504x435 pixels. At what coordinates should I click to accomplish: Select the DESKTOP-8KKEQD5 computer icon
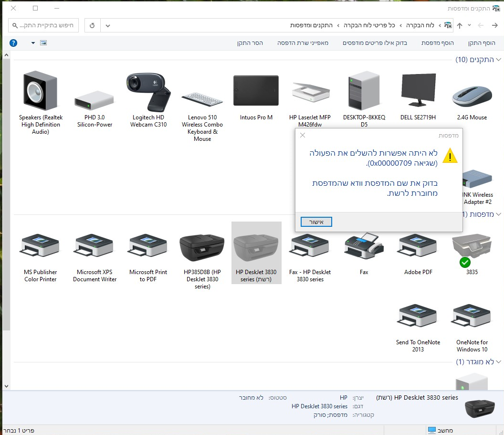[x=364, y=91]
